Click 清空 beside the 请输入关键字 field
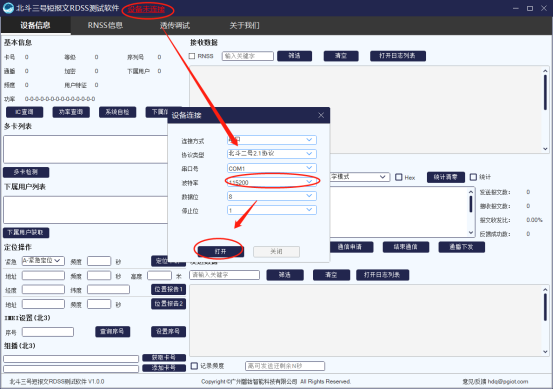The height and width of the screenshot is (389, 553). [332, 275]
